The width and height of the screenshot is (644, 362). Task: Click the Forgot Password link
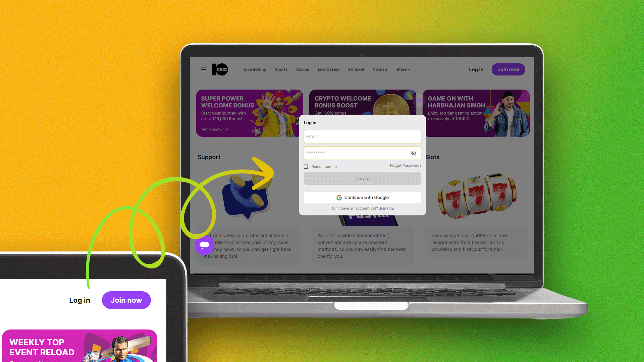click(405, 165)
